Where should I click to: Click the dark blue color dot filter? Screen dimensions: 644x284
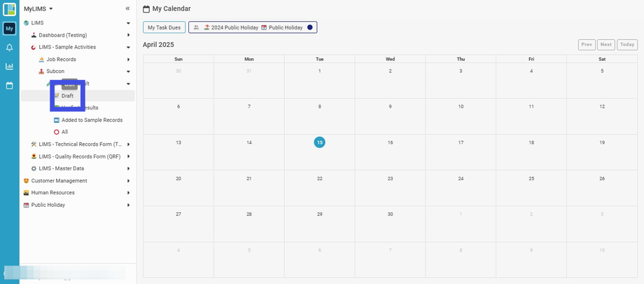[x=310, y=27]
